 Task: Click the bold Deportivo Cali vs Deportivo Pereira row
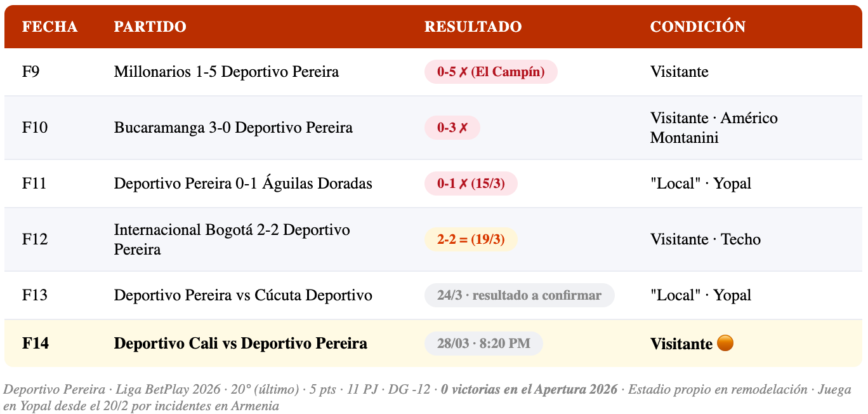point(240,344)
